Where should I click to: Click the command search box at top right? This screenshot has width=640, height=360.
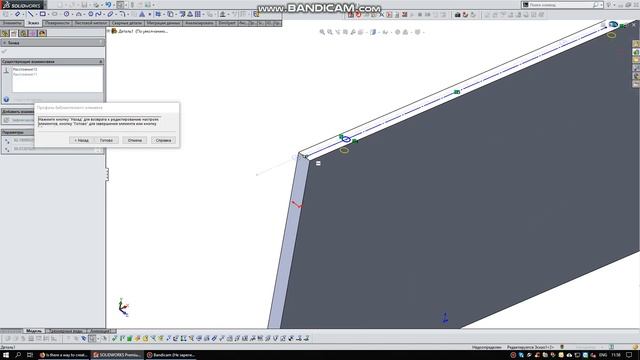point(562,5)
